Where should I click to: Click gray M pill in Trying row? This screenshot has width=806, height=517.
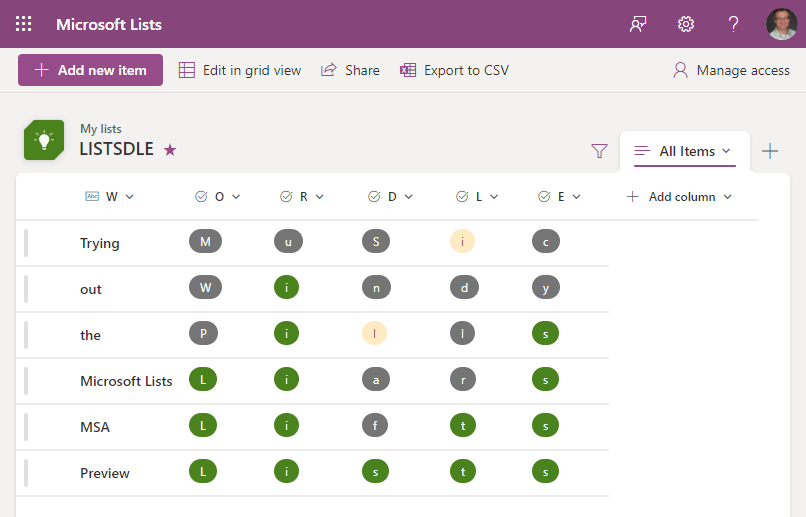(206, 241)
